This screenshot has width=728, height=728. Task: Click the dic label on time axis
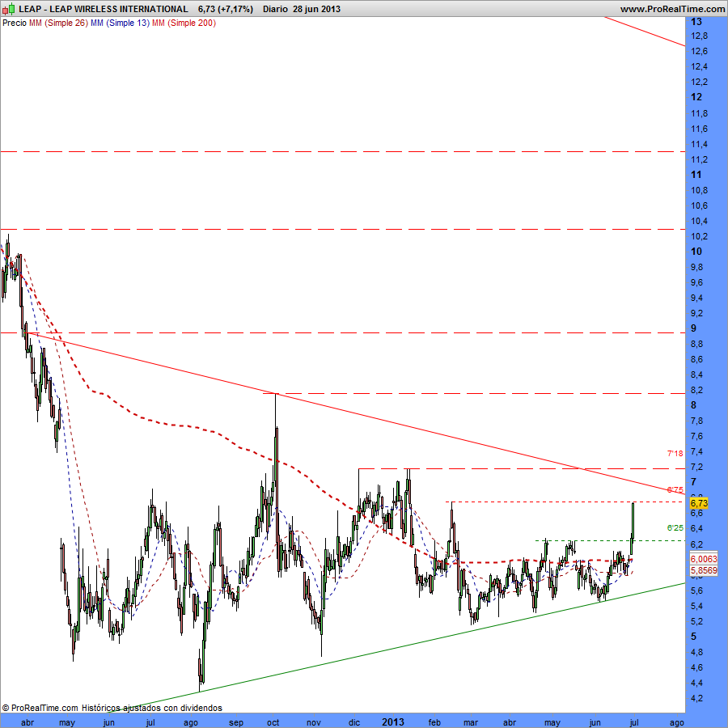(x=354, y=722)
